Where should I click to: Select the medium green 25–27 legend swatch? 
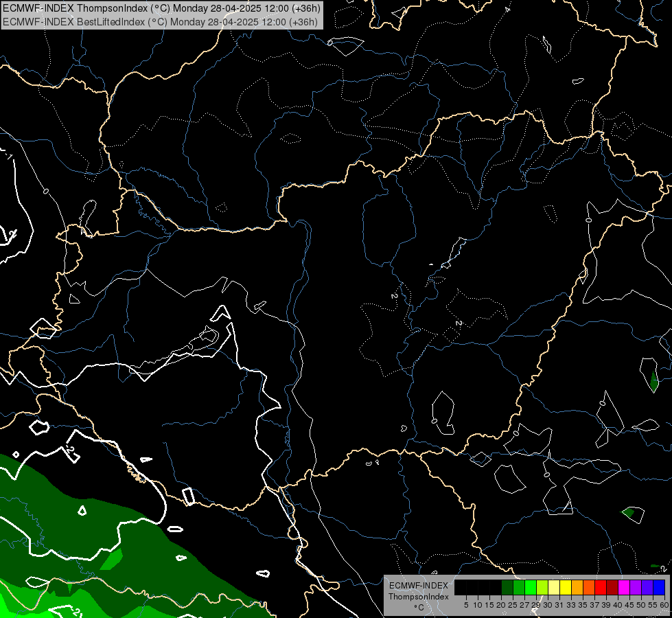(519, 587)
